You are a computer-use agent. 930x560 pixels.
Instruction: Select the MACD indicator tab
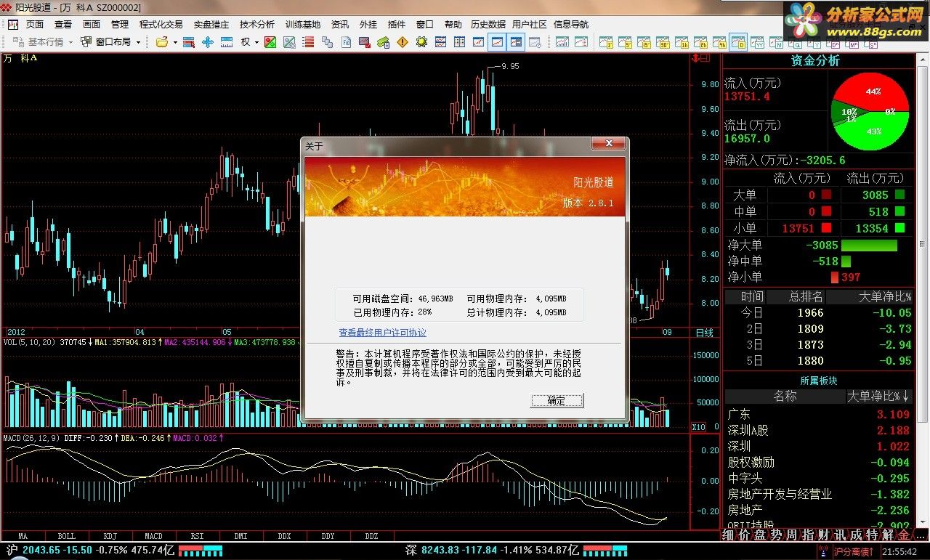pos(153,536)
